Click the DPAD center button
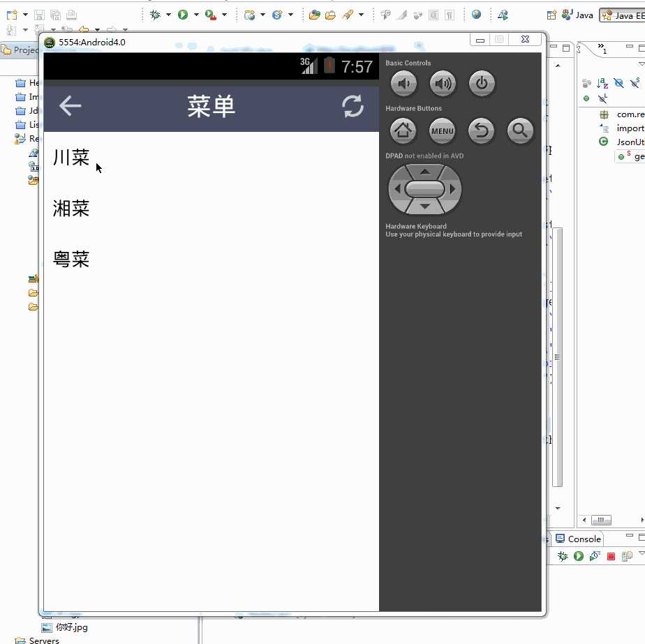The image size is (645, 644). pos(425,189)
